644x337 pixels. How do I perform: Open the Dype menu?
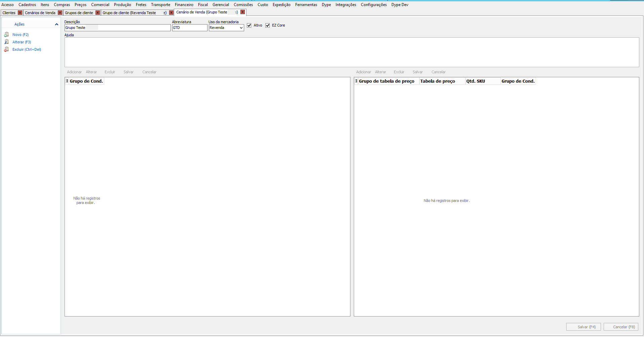[x=326, y=5]
